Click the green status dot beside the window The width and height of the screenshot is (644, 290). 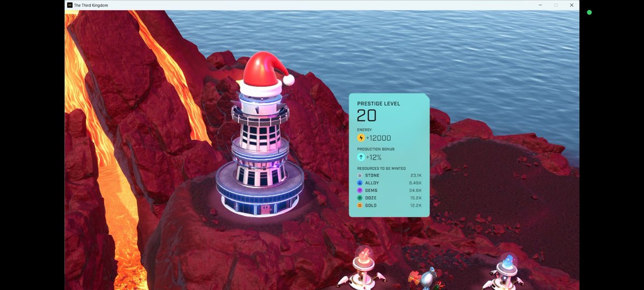coord(589,12)
